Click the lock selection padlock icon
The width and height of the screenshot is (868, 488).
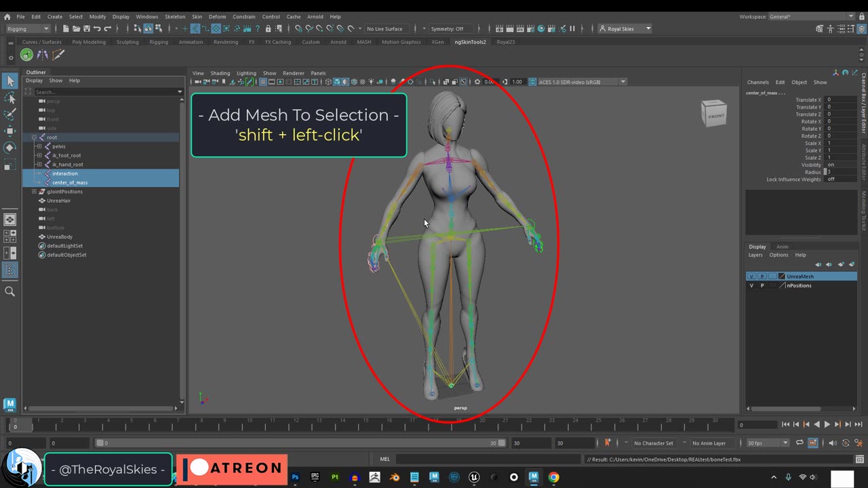click(268, 28)
